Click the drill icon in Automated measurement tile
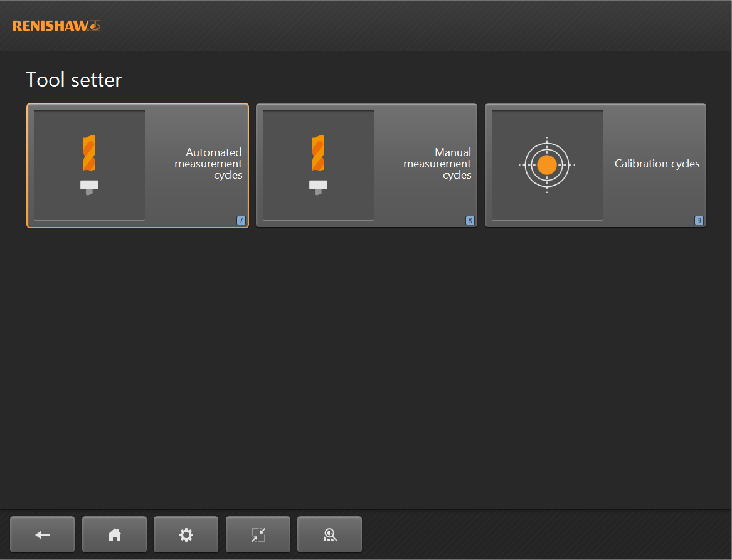 89,153
